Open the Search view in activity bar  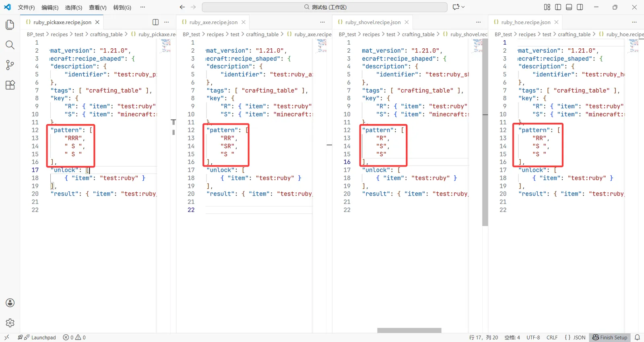tap(10, 45)
